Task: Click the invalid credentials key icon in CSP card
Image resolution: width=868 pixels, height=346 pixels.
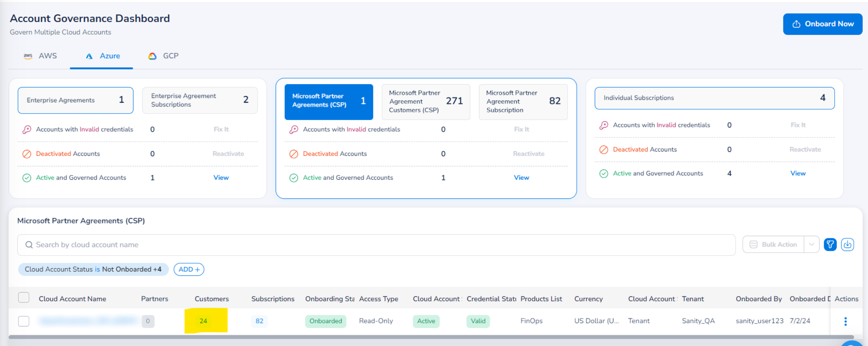Action: tap(294, 129)
